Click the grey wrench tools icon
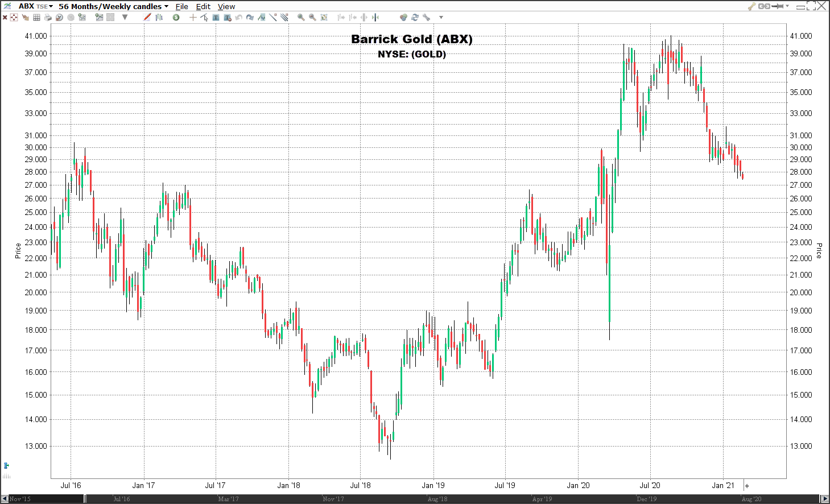This screenshot has width=830, height=504. click(426, 18)
